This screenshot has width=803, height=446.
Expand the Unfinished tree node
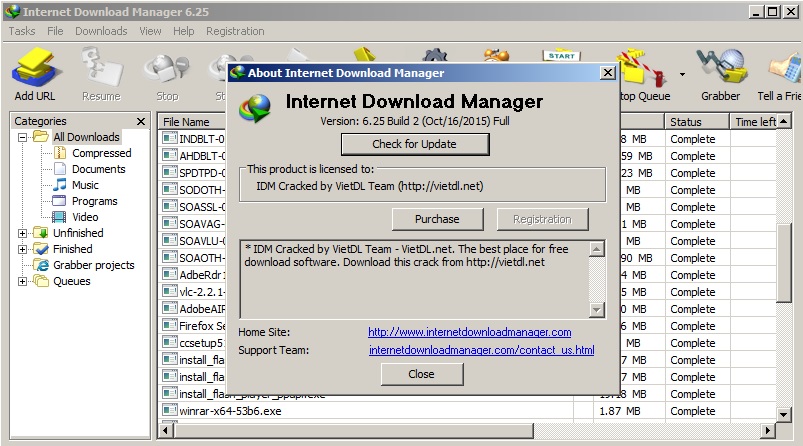click(x=23, y=233)
